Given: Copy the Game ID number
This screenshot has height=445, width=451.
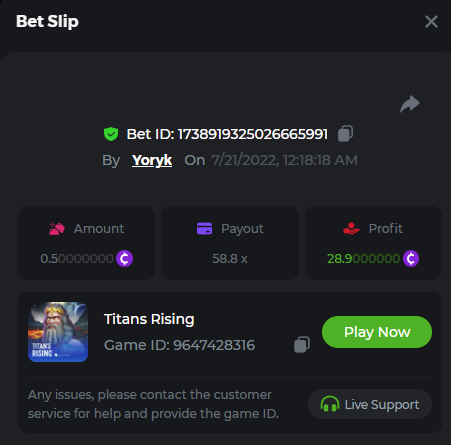Looking at the screenshot, I should pyautogui.click(x=302, y=344).
